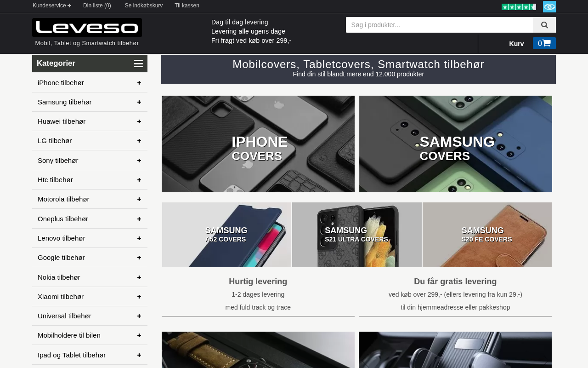
Task: Click 'Mobilcovers, Tabletcovers, Smartwatch tilbehør' heading
Action: (358, 64)
